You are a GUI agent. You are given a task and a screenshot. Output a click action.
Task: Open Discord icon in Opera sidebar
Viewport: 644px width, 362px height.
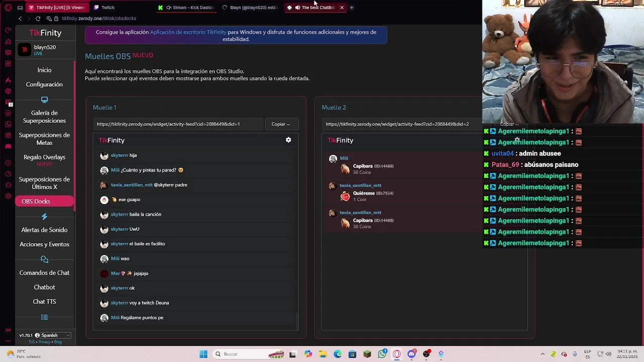pyautogui.click(x=8, y=146)
